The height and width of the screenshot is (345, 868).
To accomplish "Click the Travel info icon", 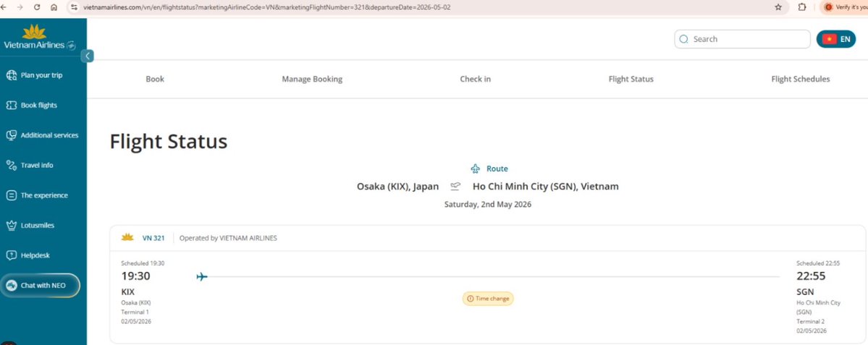I will pos(11,165).
